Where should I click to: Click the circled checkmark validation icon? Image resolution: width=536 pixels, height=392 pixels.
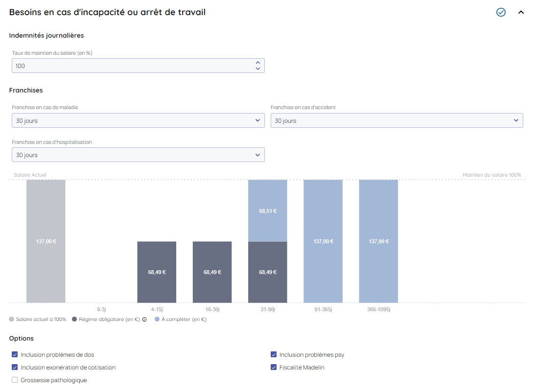point(501,12)
